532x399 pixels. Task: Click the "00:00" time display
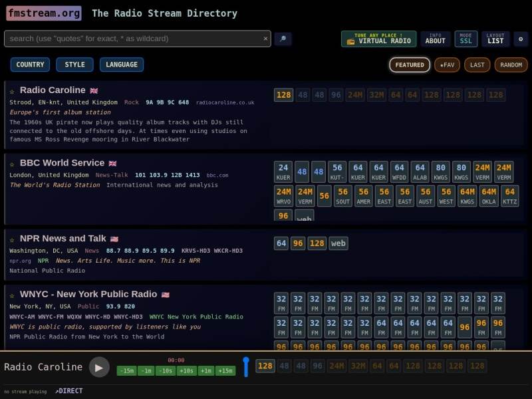[x=176, y=360]
